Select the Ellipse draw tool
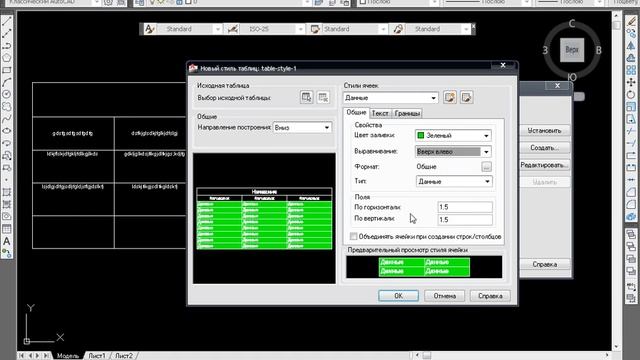Image resolution: width=640 pixels, height=360 pixels. click(7, 131)
